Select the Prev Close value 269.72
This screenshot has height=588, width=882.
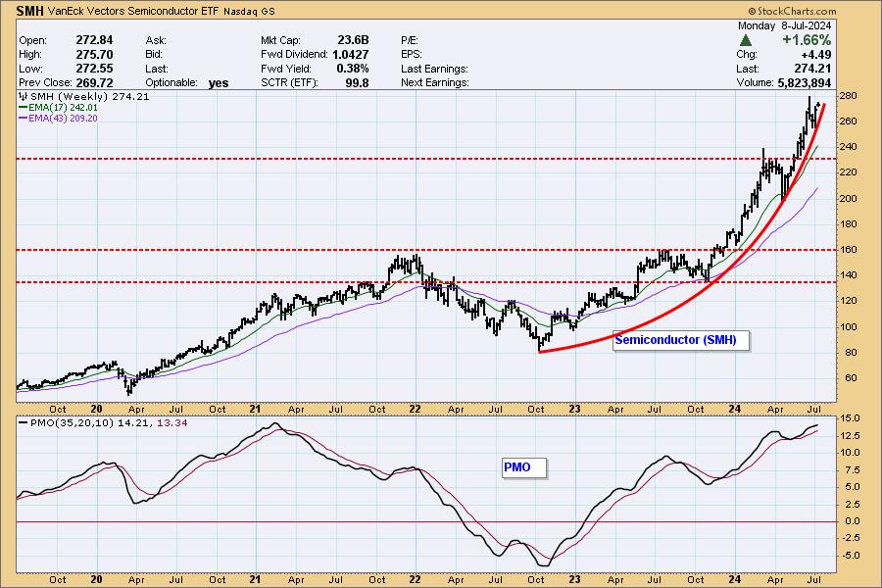point(94,82)
